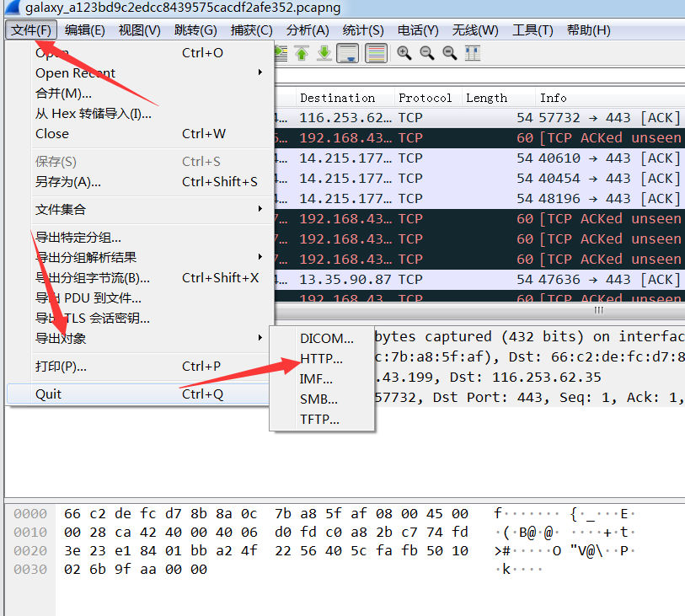
Task: Select packet row 40610 → 443 [ACK]
Action: tap(479, 158)
